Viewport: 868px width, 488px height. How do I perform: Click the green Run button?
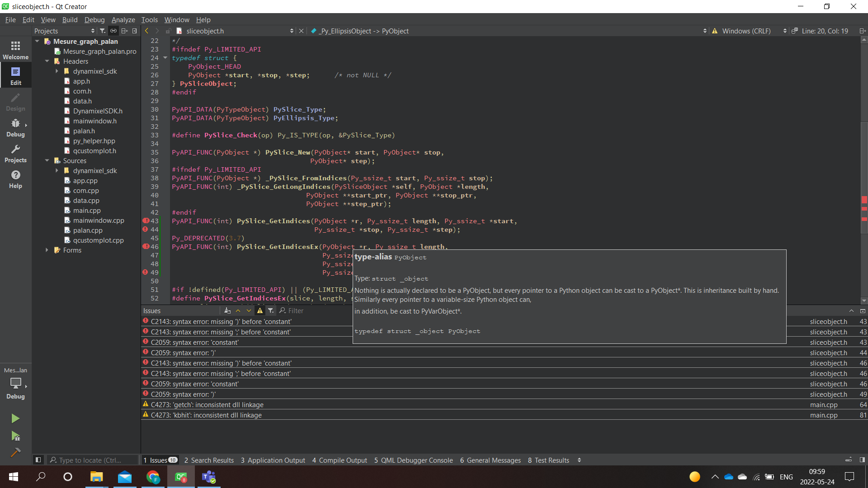coord(15,418)
